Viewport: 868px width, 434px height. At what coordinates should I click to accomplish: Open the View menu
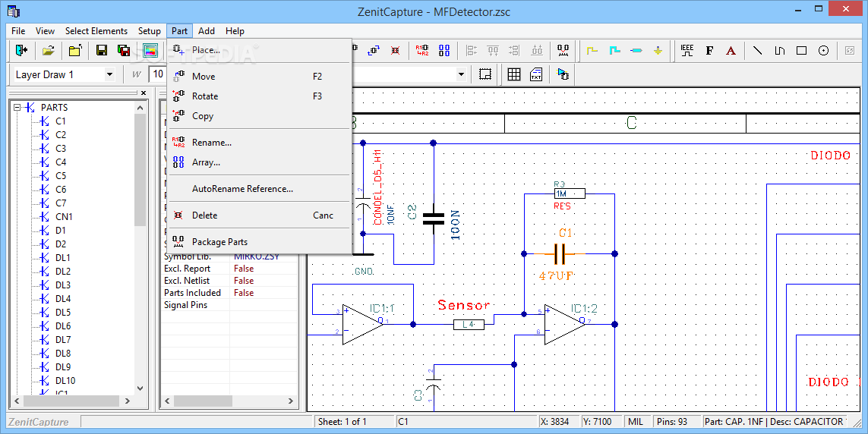[45, 31]
